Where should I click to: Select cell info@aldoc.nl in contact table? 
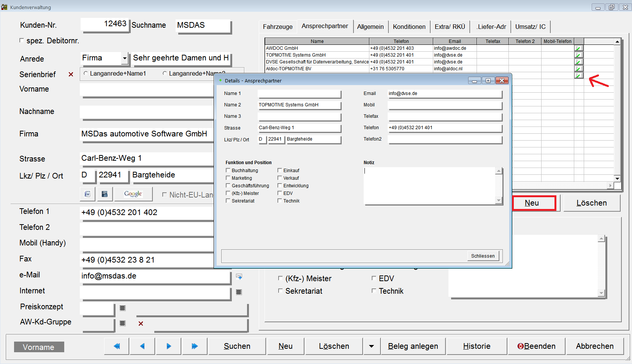click(455, 69)
